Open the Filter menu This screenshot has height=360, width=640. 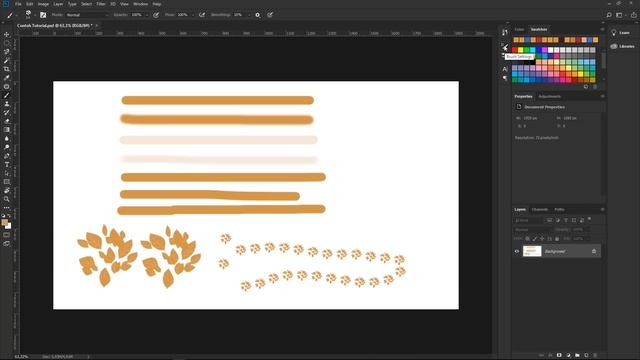point(101,4)
